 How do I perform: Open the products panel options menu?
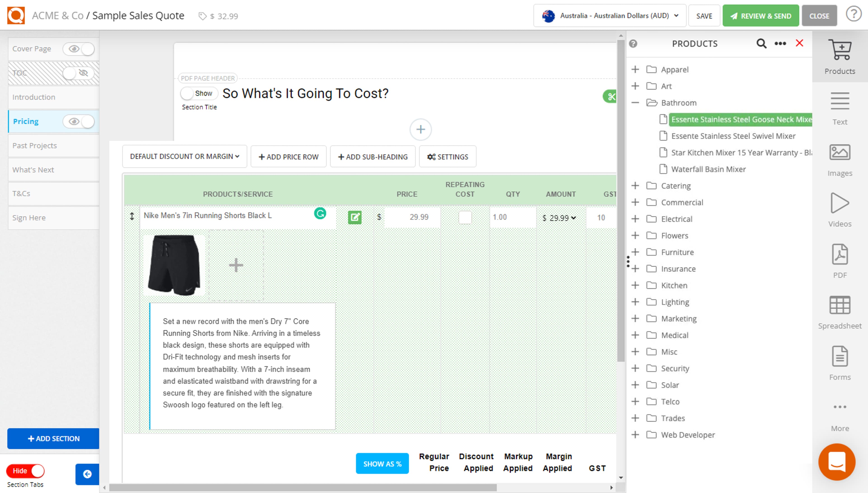780,43
